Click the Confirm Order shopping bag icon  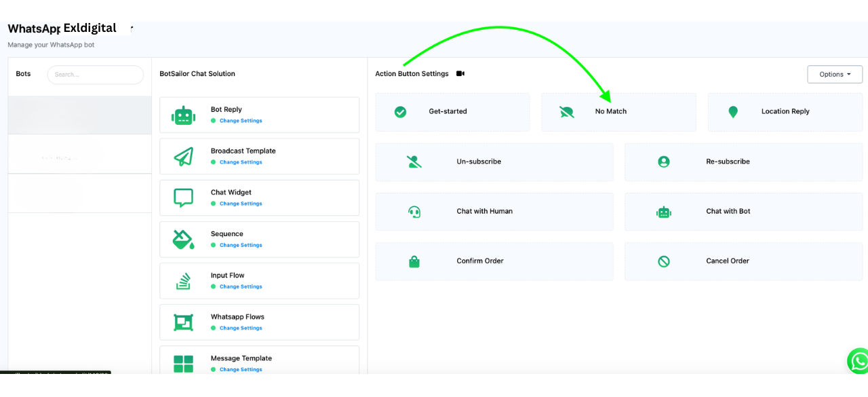coord(414,261)
